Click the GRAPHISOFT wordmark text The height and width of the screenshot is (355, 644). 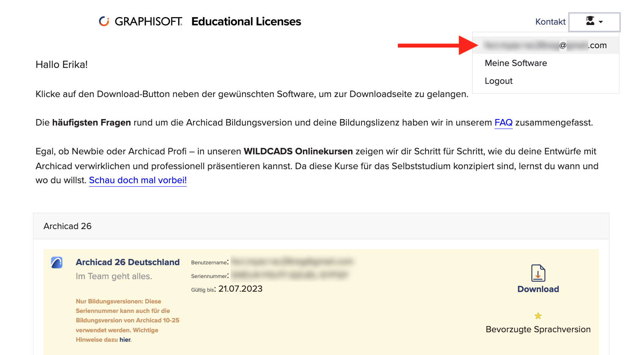[x=149, y=22]
